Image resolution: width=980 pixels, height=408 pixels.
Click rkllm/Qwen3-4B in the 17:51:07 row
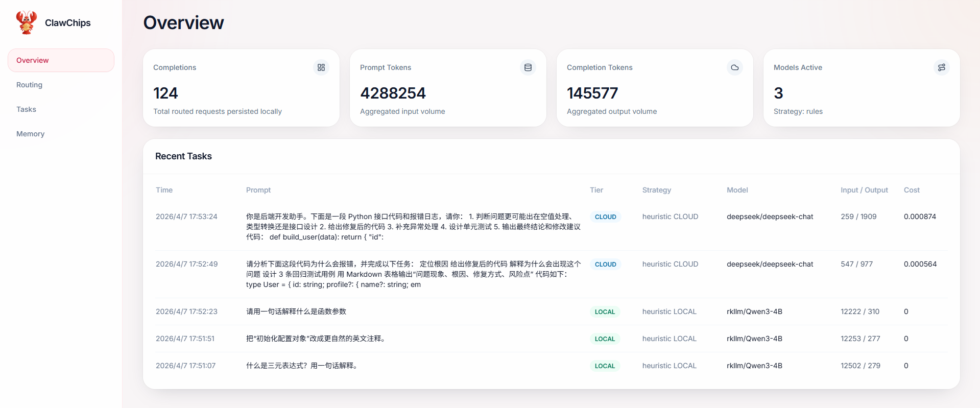[754, 366]
